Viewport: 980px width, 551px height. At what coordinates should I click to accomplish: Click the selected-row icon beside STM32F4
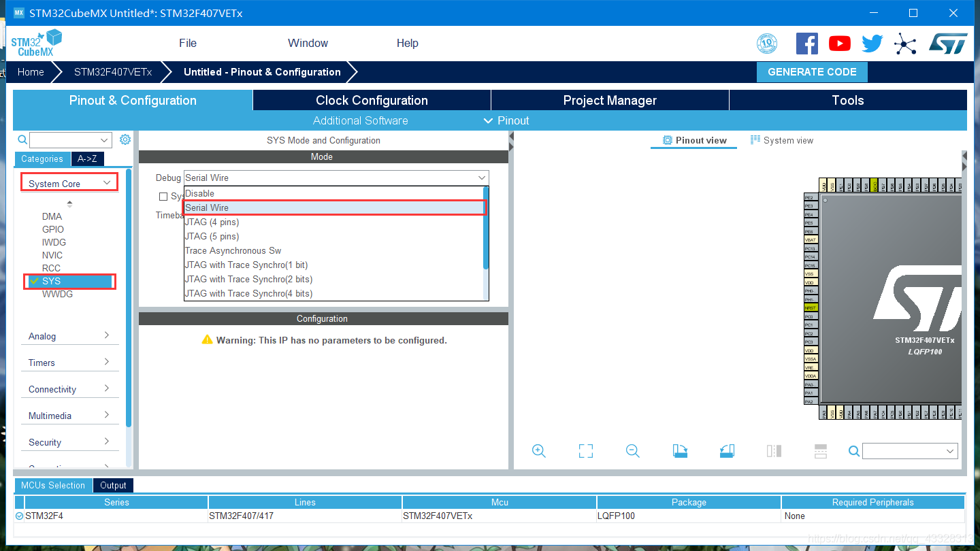[x=19, y=516]
